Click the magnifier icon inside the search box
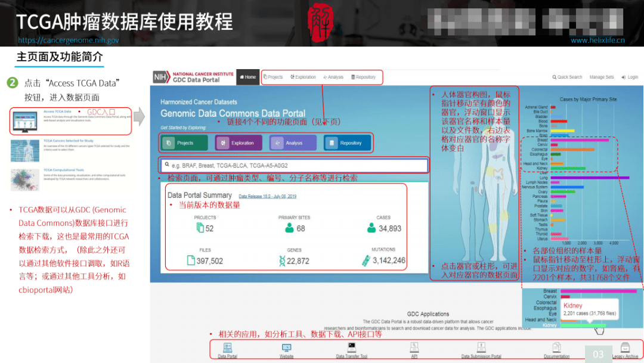 (167, 165)
